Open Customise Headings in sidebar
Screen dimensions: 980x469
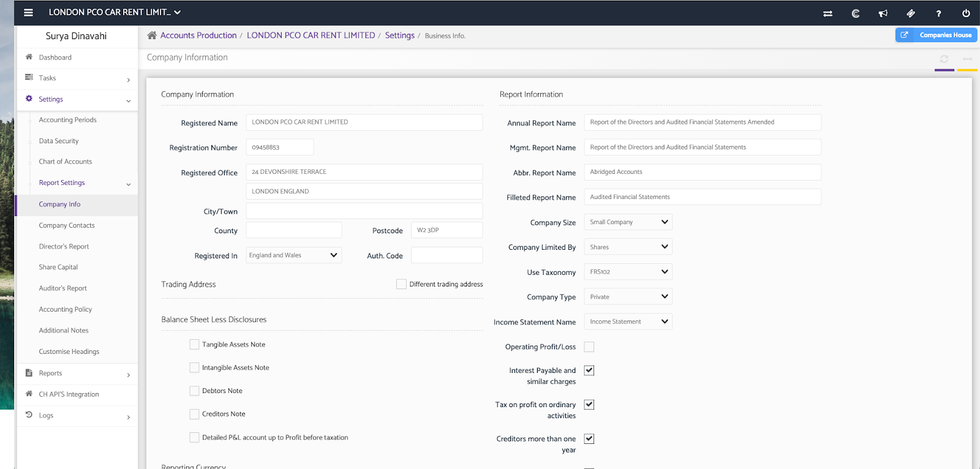pyautogui.click(x=69, y=352)
